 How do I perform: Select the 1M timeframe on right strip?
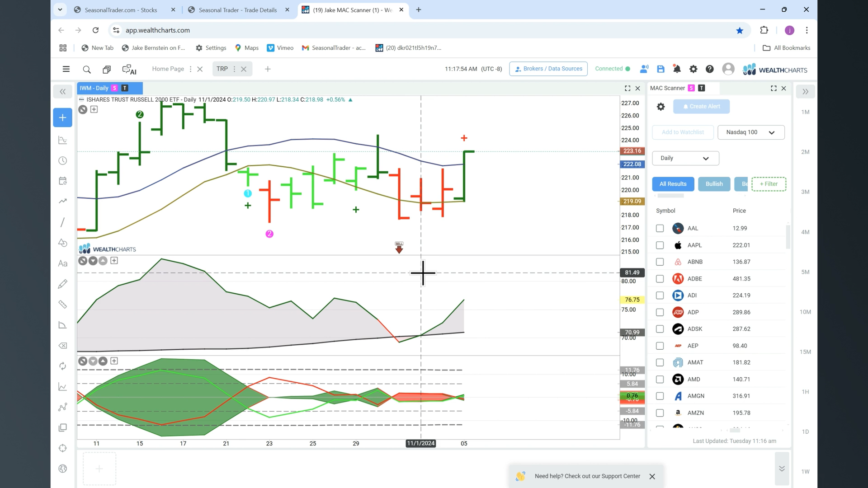805,112
